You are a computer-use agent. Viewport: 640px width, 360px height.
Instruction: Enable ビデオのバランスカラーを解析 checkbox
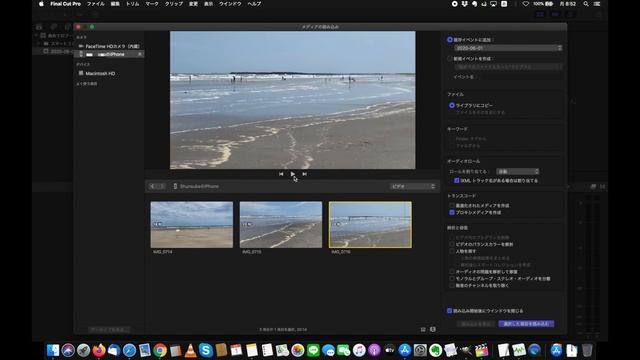[x=451, y=244]
